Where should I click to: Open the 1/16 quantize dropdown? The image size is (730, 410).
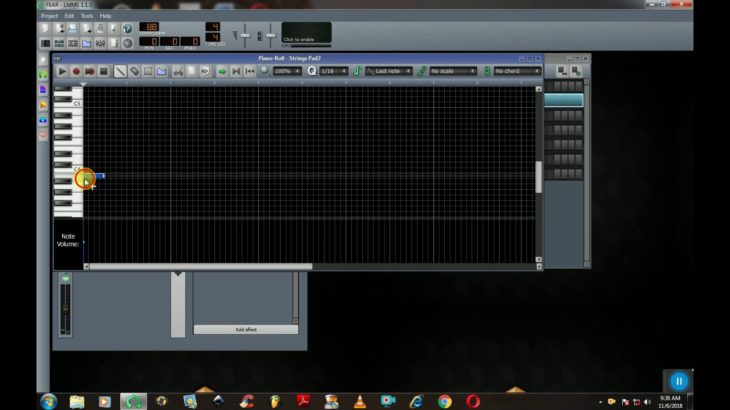pos(333,71)
